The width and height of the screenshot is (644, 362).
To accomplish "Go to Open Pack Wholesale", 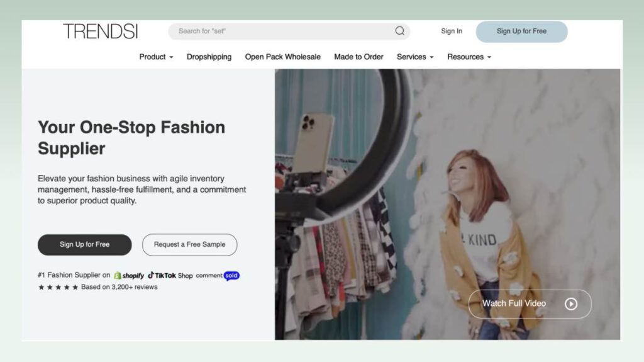I will click(x=282, y=57).
